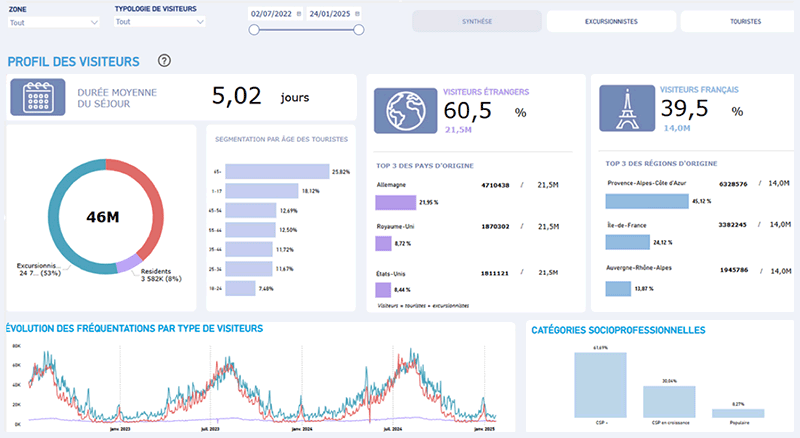Click the 60,5 foreign visitors percentage

[467, 111]
